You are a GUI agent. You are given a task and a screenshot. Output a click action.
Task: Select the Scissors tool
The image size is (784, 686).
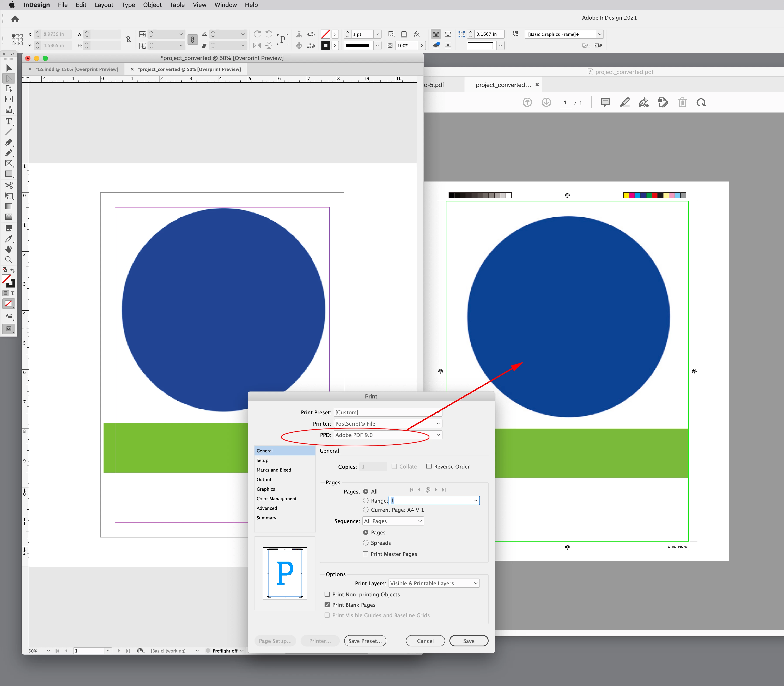pos(8,185)
